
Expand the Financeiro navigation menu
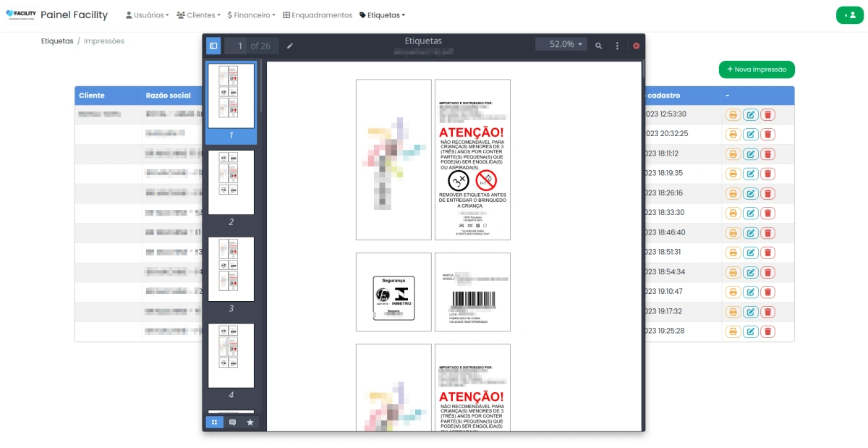click(x=251, y=15)
